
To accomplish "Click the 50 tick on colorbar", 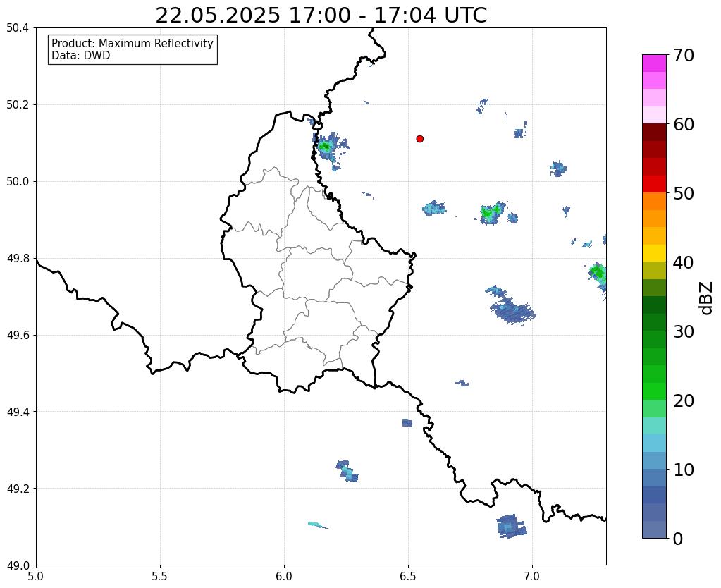I will click(x=684, y=193).
